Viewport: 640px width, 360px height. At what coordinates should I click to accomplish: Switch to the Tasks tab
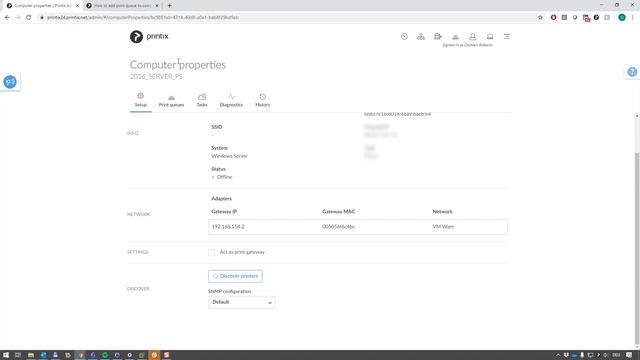point(202,100)
